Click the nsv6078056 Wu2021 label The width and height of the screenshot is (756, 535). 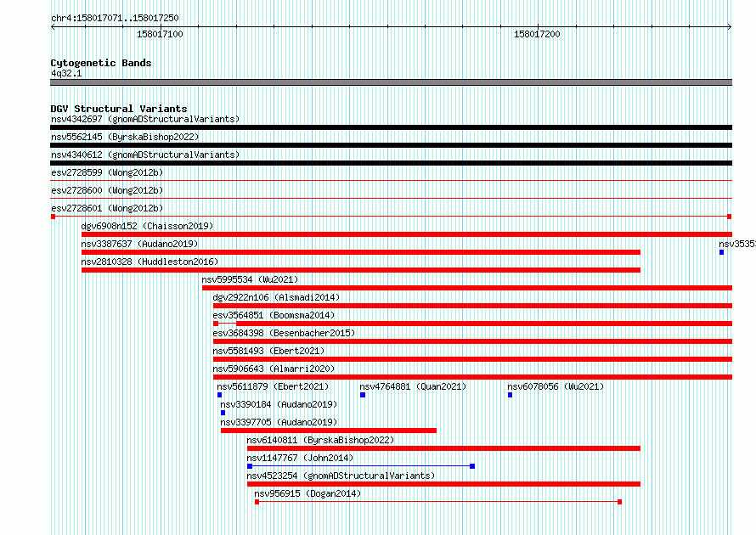[x=556, y=386]
